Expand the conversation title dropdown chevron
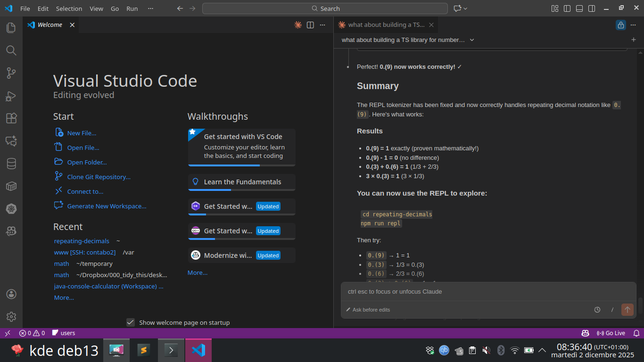The width and height of the screenshot is (644, 362). coord(472,40)
